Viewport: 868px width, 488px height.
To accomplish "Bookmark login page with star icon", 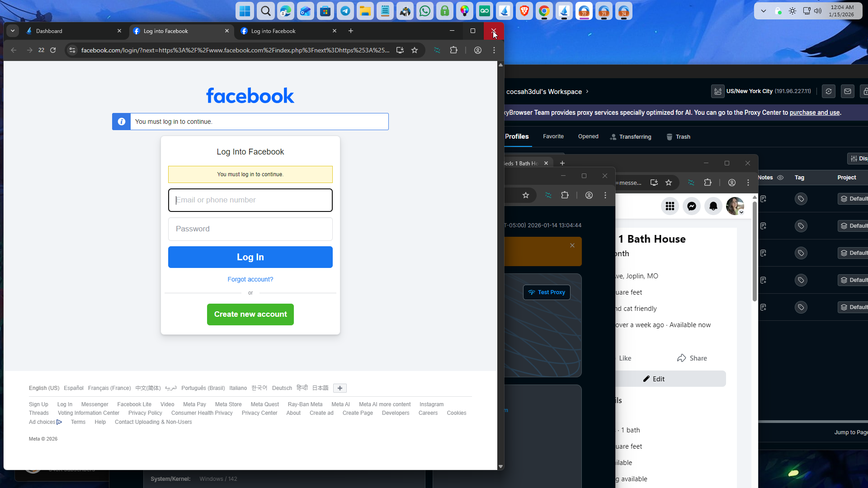I will [415, 50].
